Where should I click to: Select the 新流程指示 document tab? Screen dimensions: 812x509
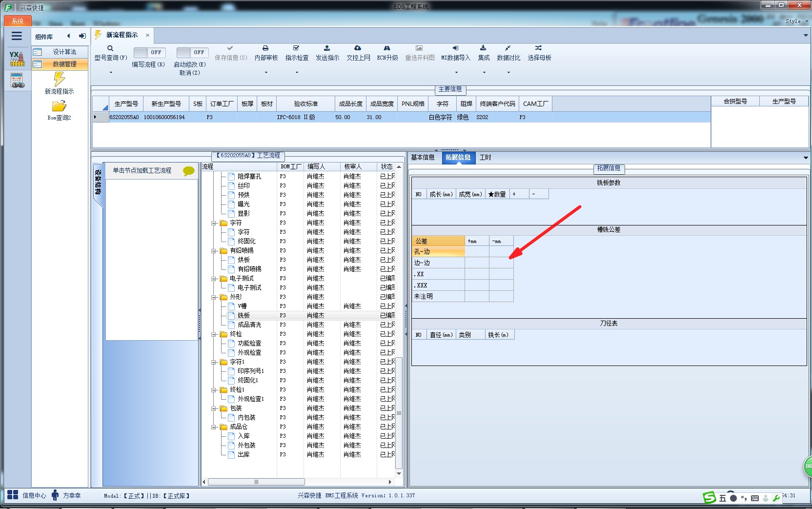coord(122,35)
